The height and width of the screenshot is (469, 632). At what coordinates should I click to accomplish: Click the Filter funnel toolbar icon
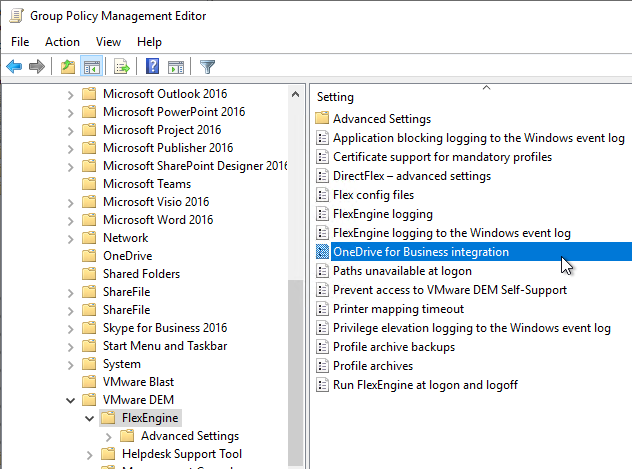[x=207, y=66]
